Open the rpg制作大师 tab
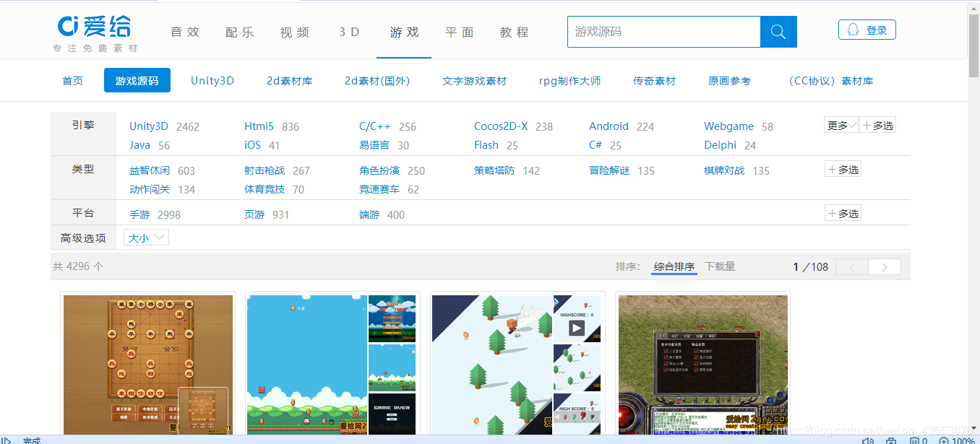 click(570, 81)
